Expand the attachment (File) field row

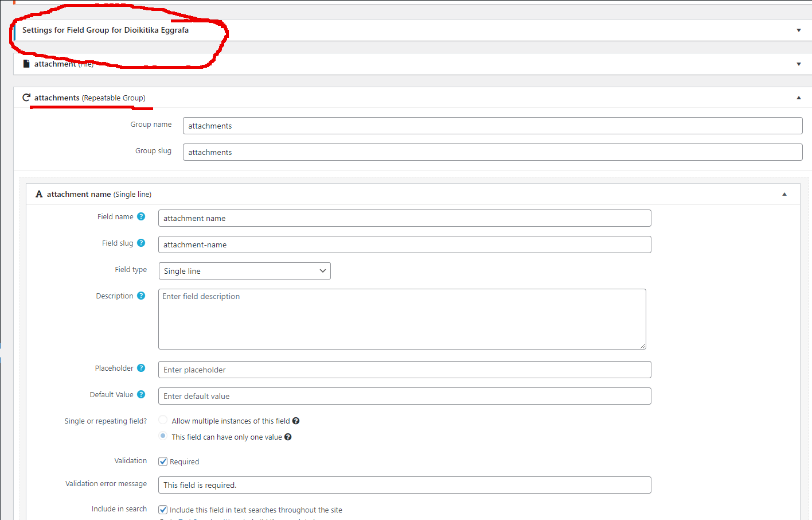(x=798, y=64)
